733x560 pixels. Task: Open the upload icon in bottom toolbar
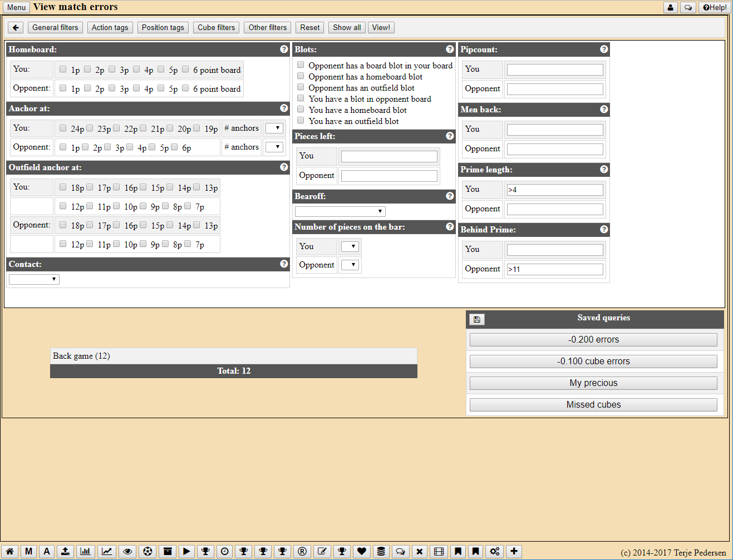65,551
